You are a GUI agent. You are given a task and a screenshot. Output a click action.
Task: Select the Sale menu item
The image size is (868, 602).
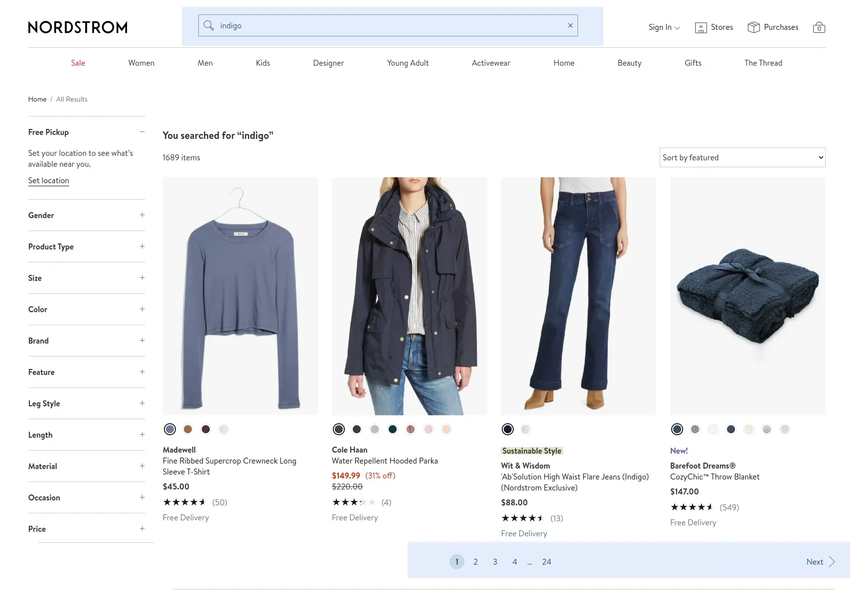[x=78, y=63]
